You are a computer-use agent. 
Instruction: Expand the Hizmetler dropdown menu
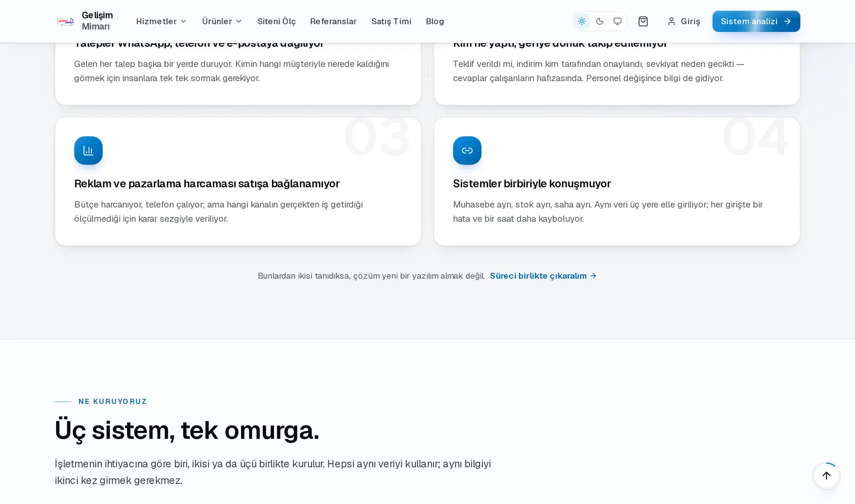click(x=161, y=21)
